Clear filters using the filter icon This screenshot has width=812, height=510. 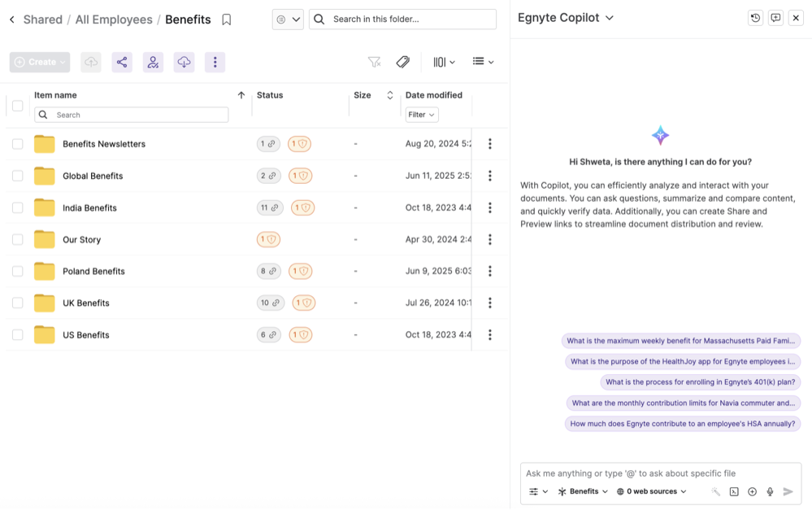click(x=374, y=61)
